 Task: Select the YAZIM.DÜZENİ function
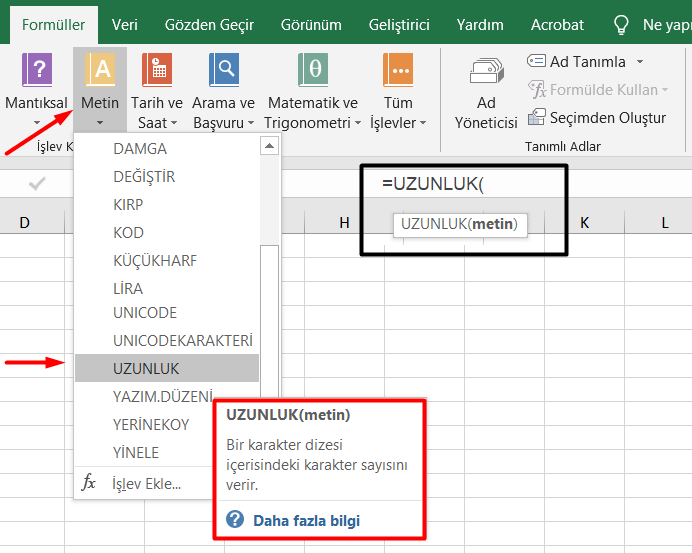tap(163, 396)
